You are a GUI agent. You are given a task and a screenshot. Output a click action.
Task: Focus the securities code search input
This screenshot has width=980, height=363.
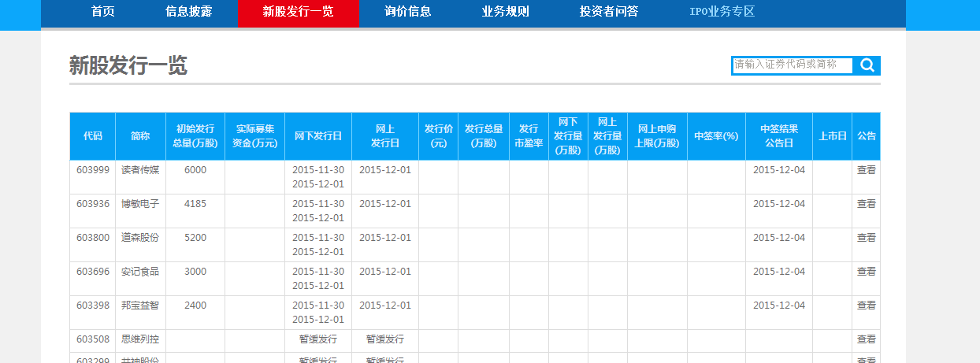(x=793, y=65)
